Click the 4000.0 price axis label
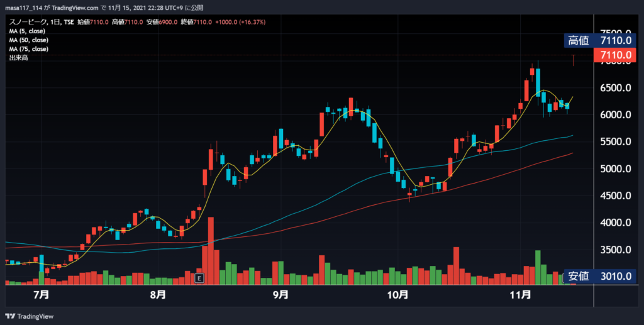The image size is (644, 325). point(615,223)
